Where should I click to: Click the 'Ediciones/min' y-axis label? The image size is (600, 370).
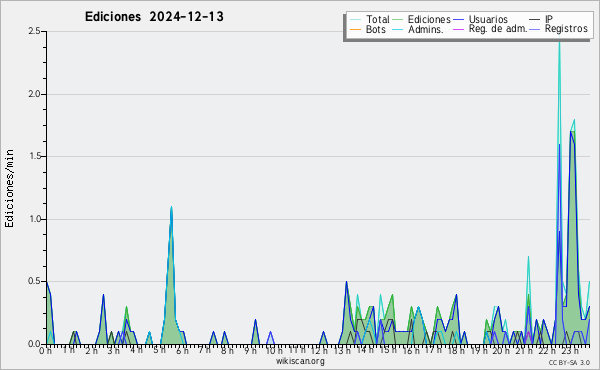coord(9,188)
